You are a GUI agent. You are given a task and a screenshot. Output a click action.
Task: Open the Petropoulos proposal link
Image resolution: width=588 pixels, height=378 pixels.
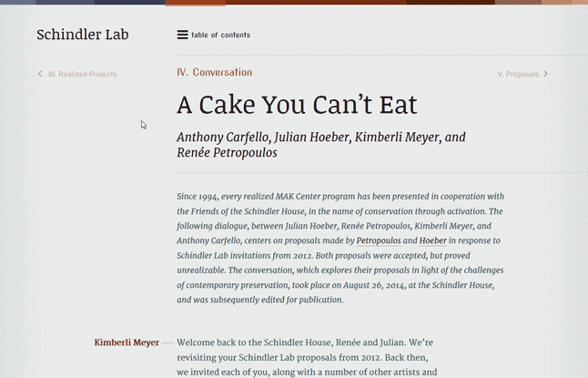pyautogui.click(x=379, y=240)
